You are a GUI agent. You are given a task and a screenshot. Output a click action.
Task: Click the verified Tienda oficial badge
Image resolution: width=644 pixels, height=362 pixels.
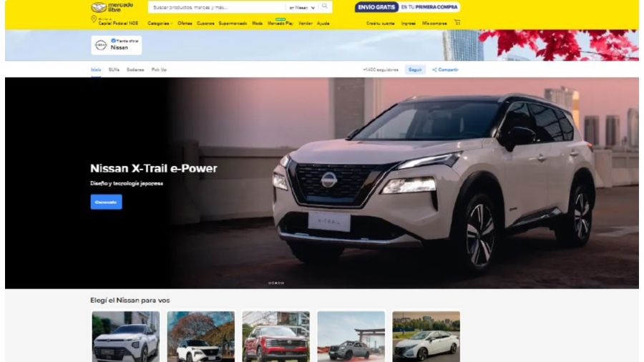click(x=125, y=41)
